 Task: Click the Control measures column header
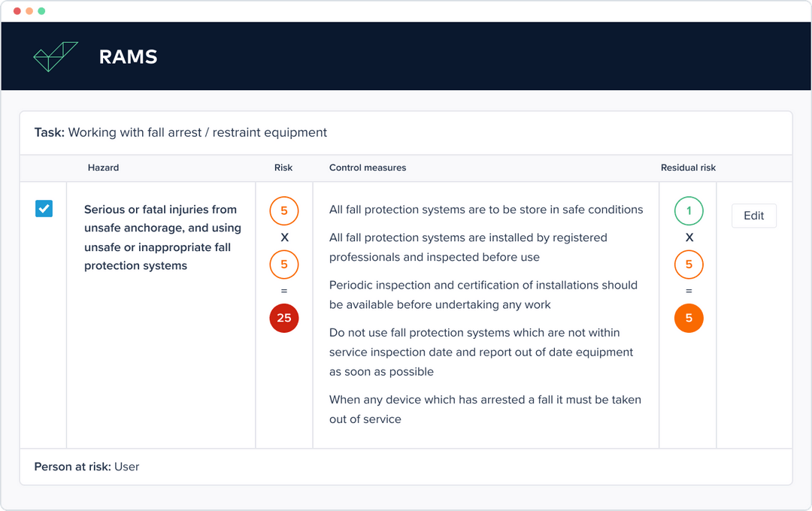(368, 168)
